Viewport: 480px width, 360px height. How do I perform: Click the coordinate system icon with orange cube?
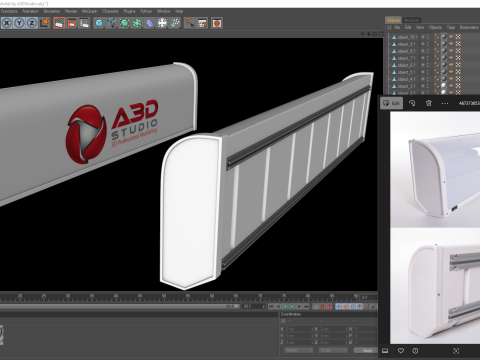coord(45,23)
